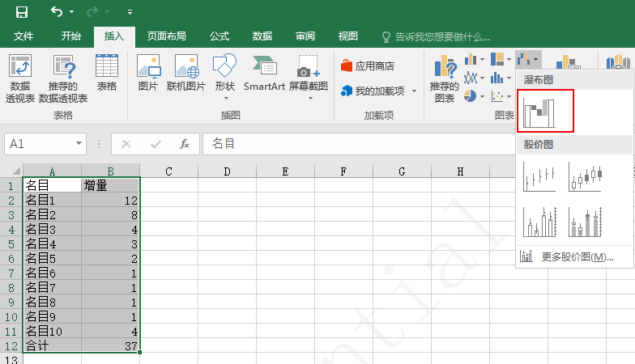The image size is (635, 364).
Task: Switch to the 页面布局 tab
Action: [167, 36]
